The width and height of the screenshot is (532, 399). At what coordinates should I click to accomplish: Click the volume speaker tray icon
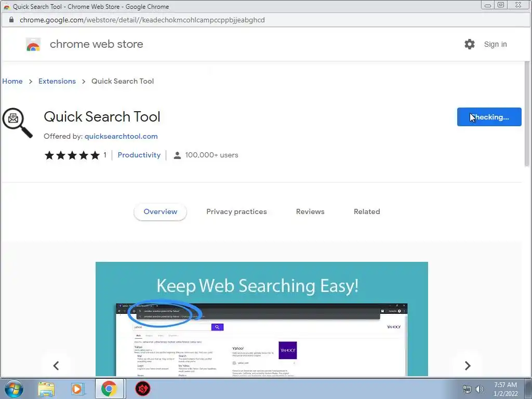tap(479, 389)
